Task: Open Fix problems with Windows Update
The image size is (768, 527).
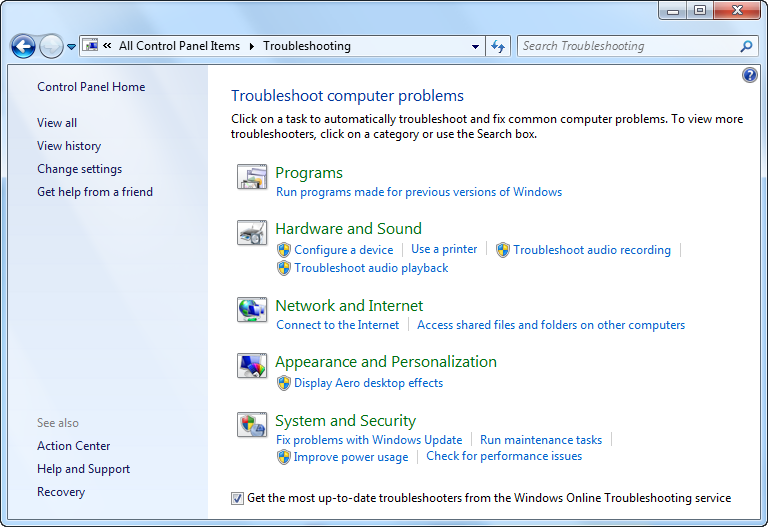Action: (369, 440)
